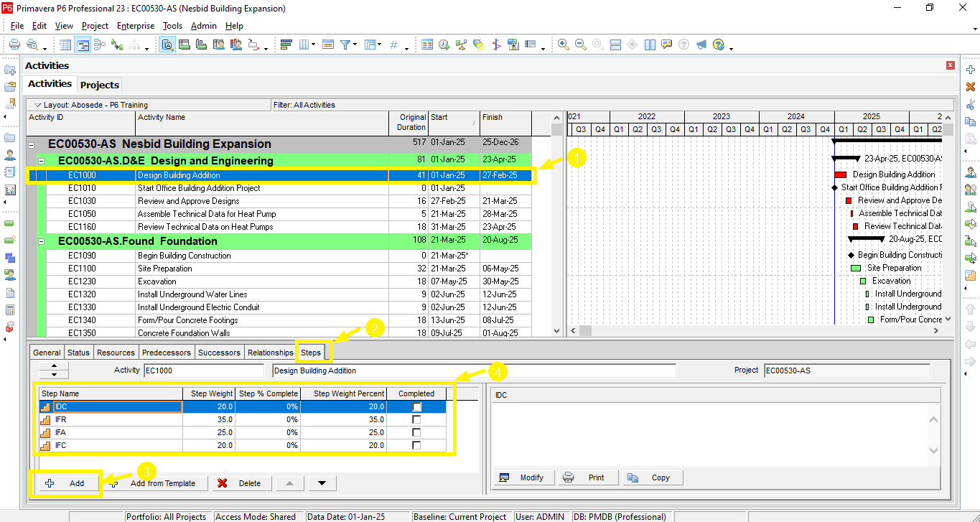Viewport: 980px width, 522px height.
Task: Select the IFA step row
Action: tap(243, 432)
